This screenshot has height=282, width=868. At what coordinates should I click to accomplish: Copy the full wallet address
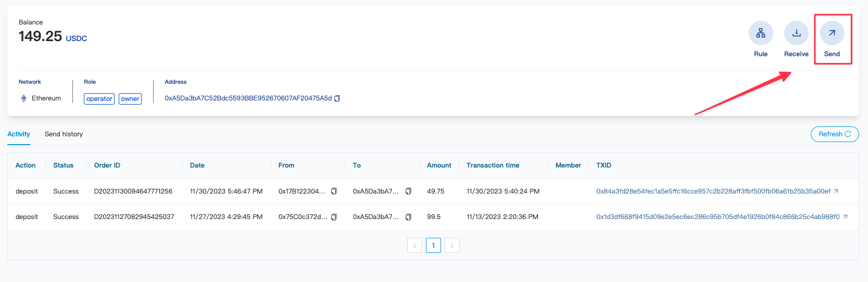click(x=337, y=98)
